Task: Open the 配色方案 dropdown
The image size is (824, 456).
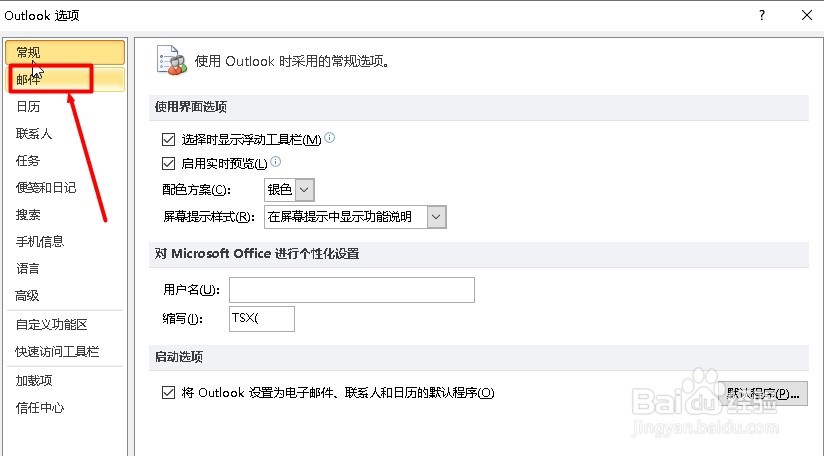Action: tap(305, 189)
